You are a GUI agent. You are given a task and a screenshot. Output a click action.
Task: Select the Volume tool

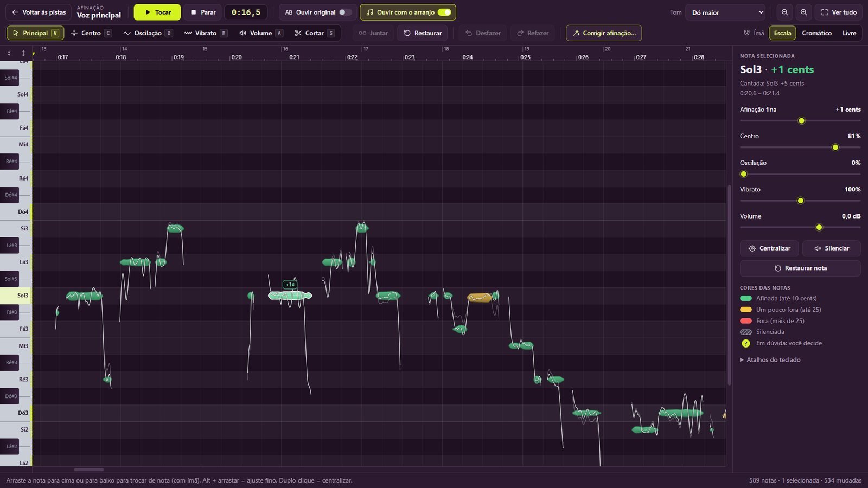point(261,33)
